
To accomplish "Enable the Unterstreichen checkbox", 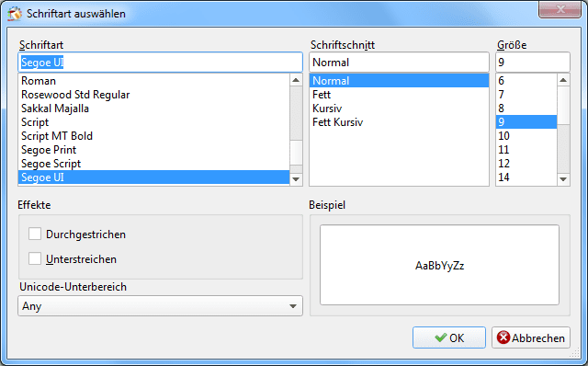I will tap(35, 258).
